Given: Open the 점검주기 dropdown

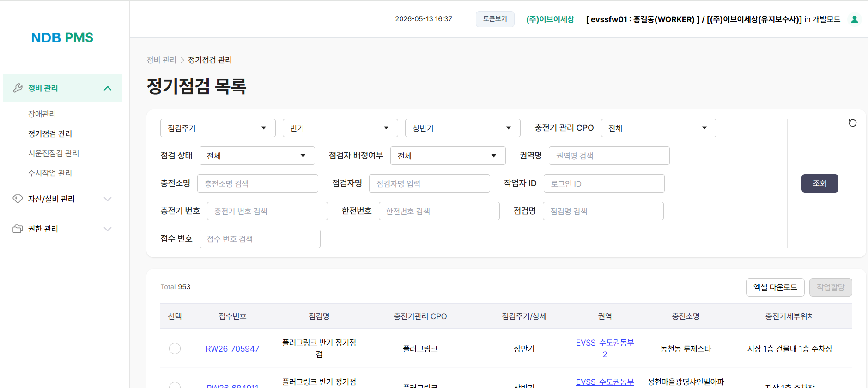Looking at the screenshot, I should pos(218,128).
